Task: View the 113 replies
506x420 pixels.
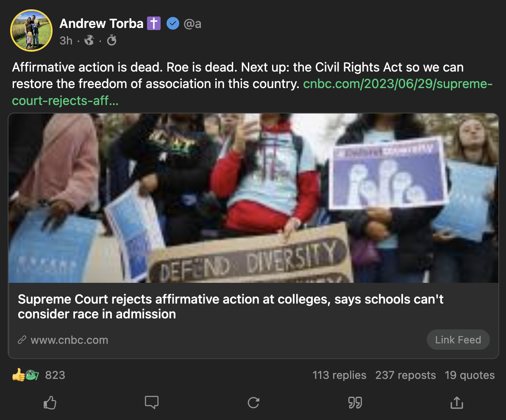Action: click(x=339, y=375)
